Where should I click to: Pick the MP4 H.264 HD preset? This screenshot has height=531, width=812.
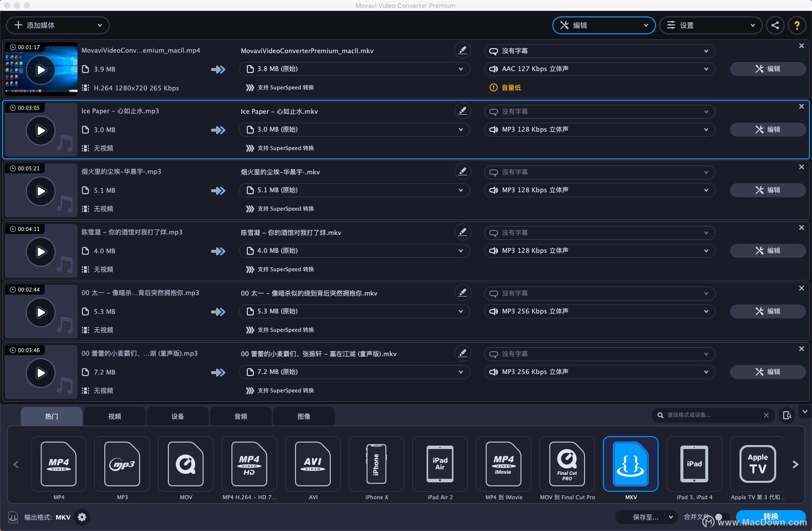coord(249,464)
